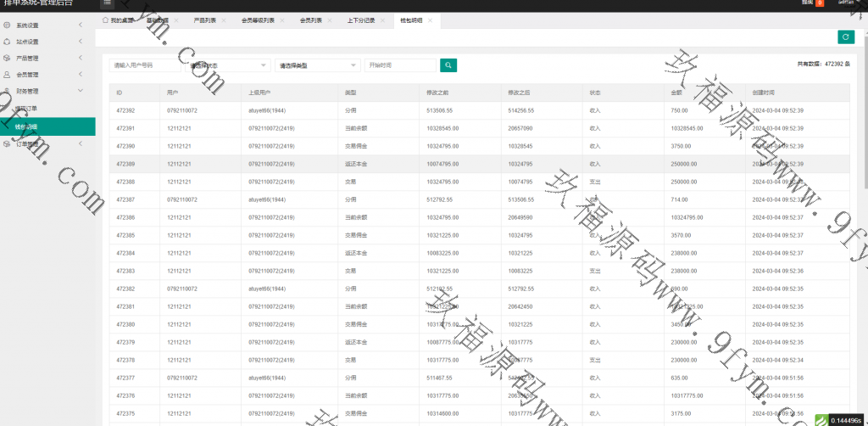The width and height of the screenshot is (868, 426).
Task: Select 钱包明细 in the sidebar
Action: [27, 126]
